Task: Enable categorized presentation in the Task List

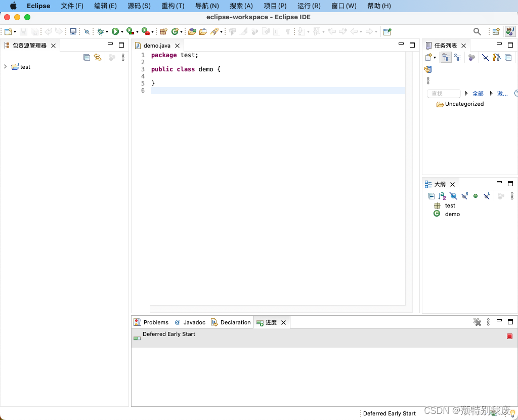Action: (446, 57)
